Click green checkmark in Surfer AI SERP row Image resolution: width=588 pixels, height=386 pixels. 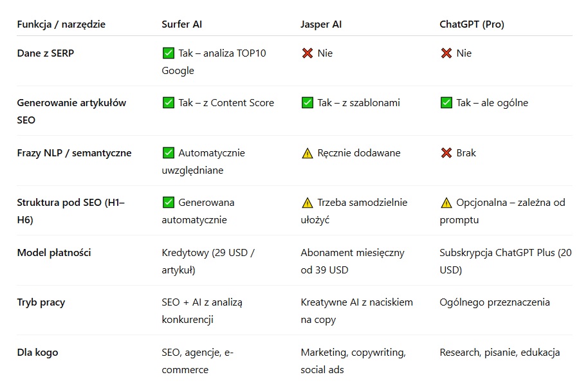coord(169,53)
